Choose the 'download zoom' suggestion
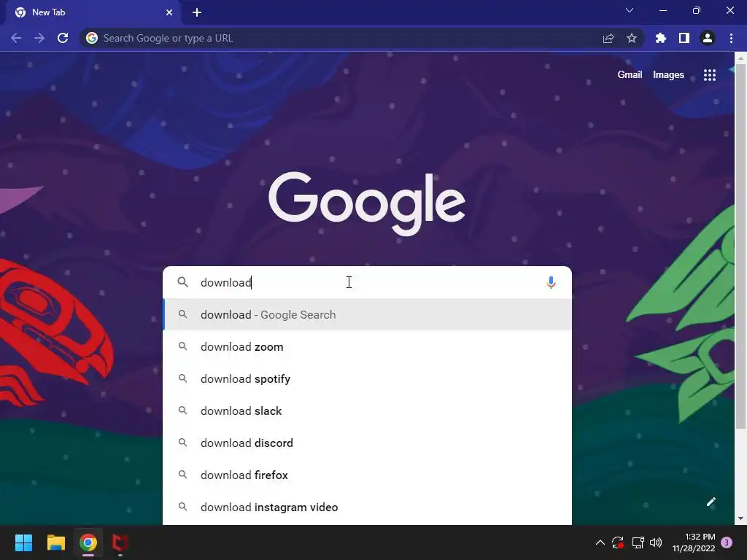The width and height of the screenshot is (747, 560). tap(368, 346)
